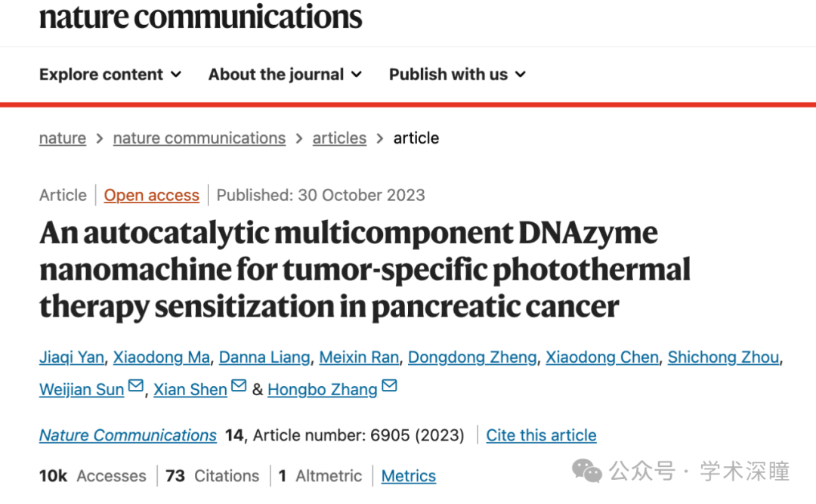View the article Metrics page

(409, 476)
